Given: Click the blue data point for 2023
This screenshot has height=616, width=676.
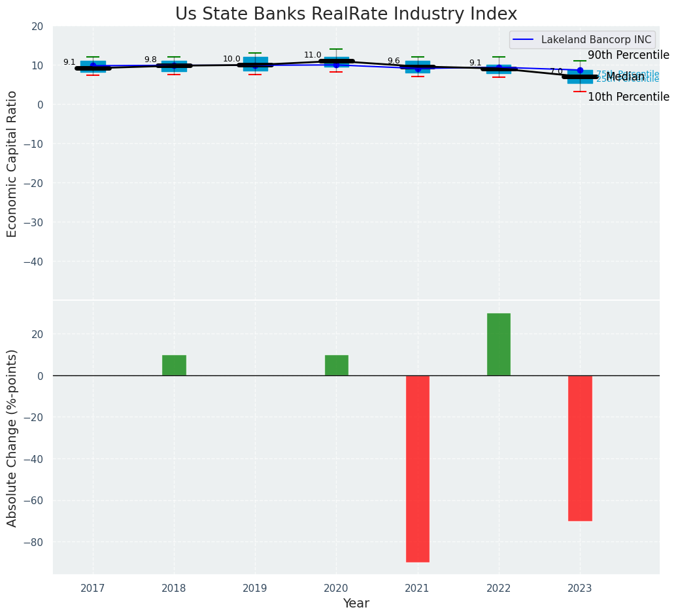Looking at the screenshot, I should (580, 70).
